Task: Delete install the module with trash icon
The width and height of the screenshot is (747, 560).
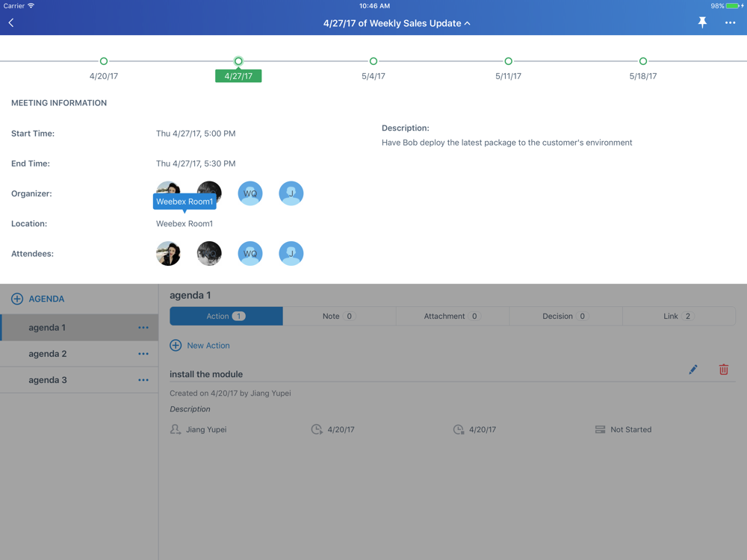Action: pyautogui.click(x=724, y=370)
